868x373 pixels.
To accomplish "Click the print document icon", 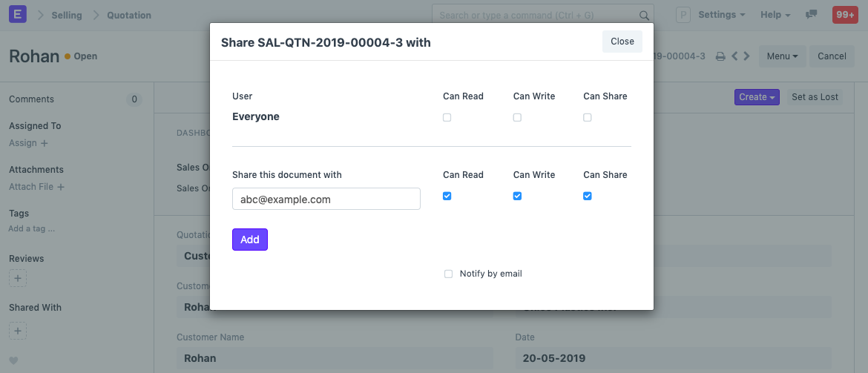I will [720, 56].
